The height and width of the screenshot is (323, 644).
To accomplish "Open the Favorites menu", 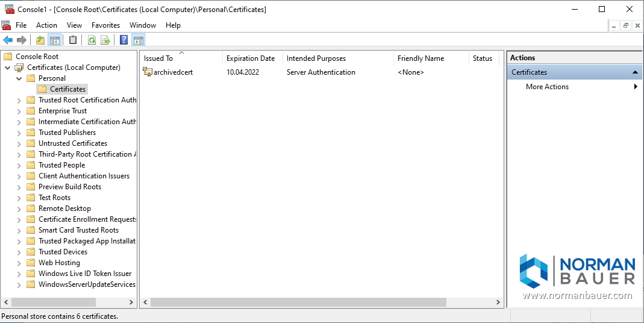I will (105, 25).
